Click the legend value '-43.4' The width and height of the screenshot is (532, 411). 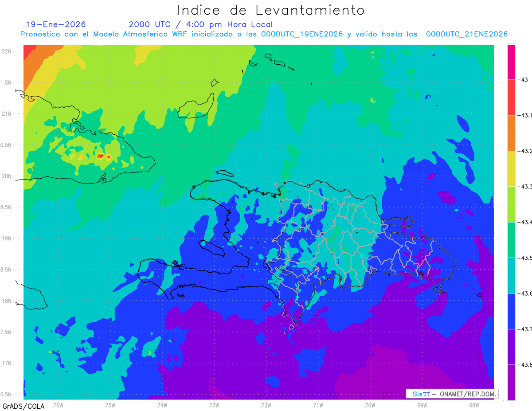click(525, 222)
